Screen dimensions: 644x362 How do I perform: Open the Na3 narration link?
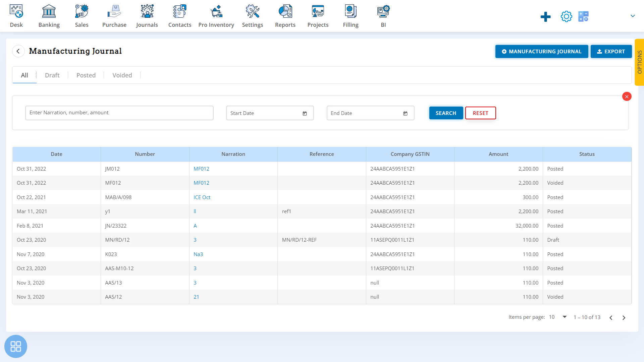pos(198,254)
